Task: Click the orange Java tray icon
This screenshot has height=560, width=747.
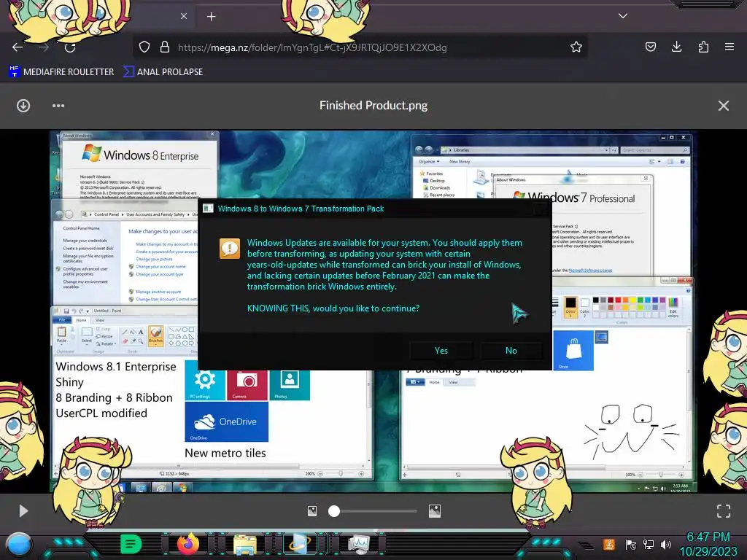Action: pyautogui.click(x=609, y=544)
